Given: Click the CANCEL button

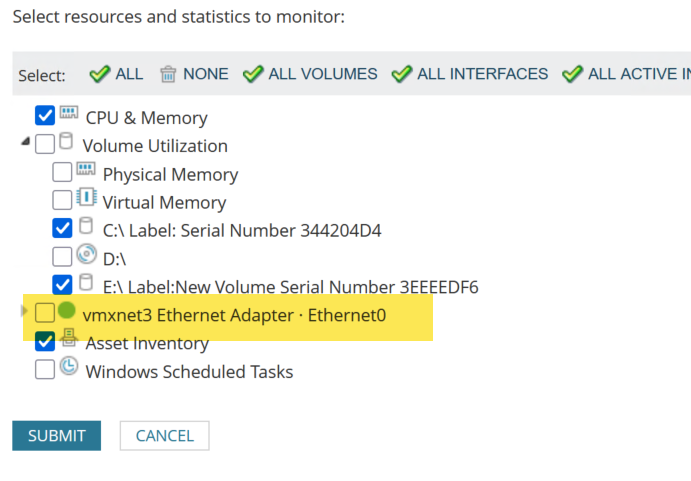Looking at the screenshot, I should click(x=164, y=436).
